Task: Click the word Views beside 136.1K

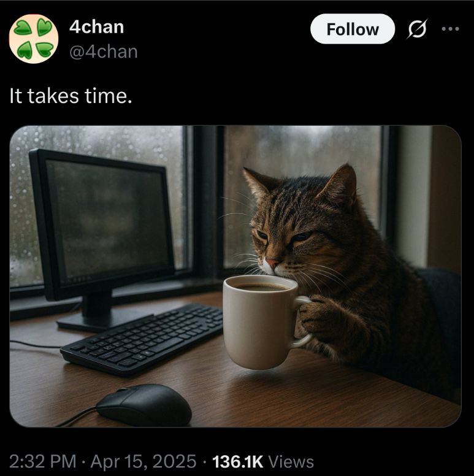Action: [291, 461]
